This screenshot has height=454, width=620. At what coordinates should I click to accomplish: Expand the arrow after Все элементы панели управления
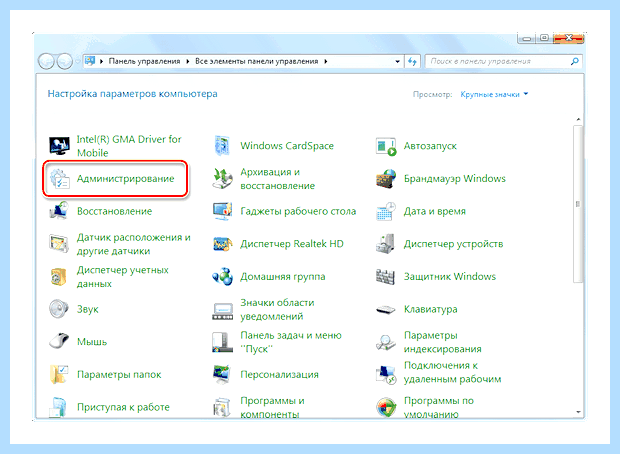pyautogui.click(x=325, y=61)
